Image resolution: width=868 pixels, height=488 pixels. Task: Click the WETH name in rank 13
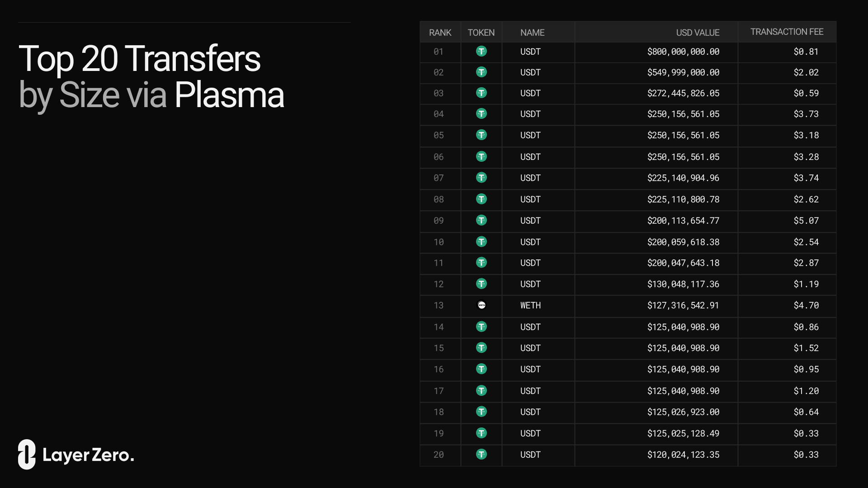pyautogui.click(x=530, y=305)
